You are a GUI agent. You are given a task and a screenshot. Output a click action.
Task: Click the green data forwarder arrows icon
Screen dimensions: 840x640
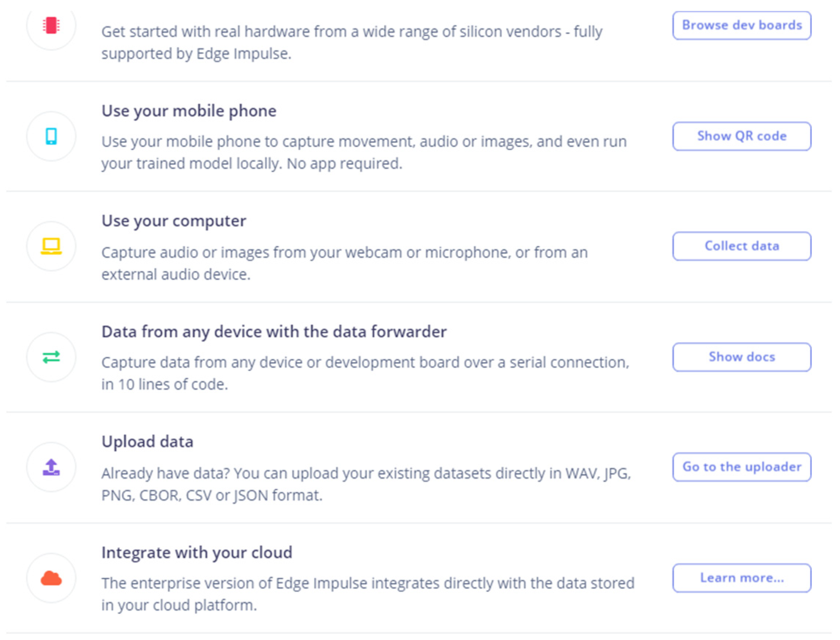51,357
